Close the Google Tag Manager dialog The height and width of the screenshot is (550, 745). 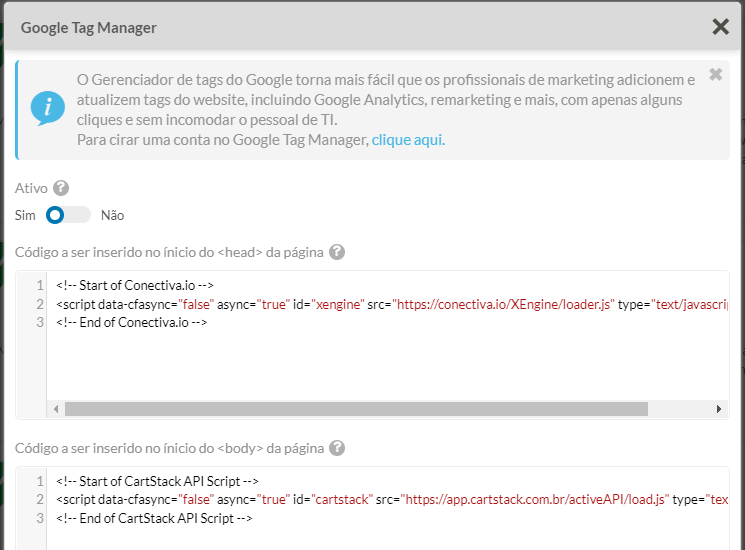click(x=720, y=27)
